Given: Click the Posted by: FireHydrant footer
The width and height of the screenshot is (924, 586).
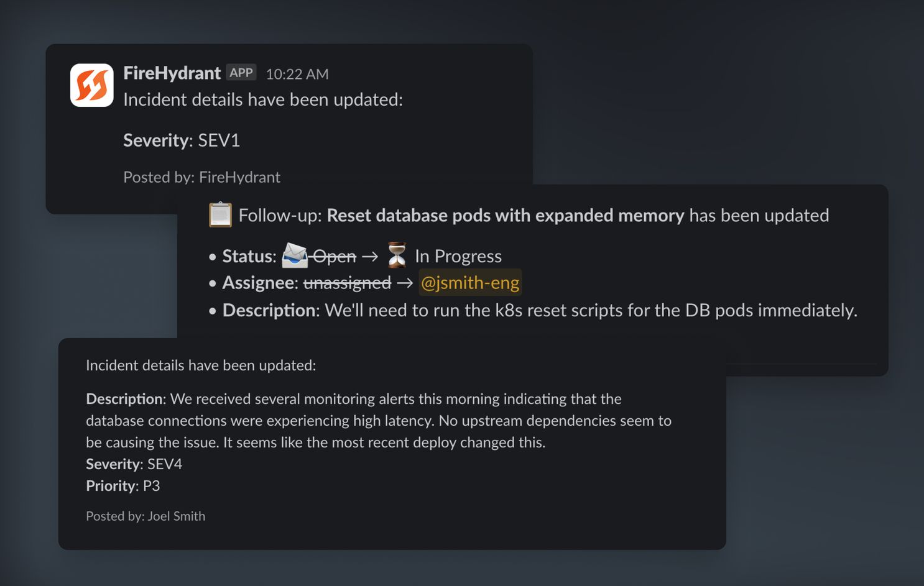Looking at the screenshot, I should click(x=201, y=177).
